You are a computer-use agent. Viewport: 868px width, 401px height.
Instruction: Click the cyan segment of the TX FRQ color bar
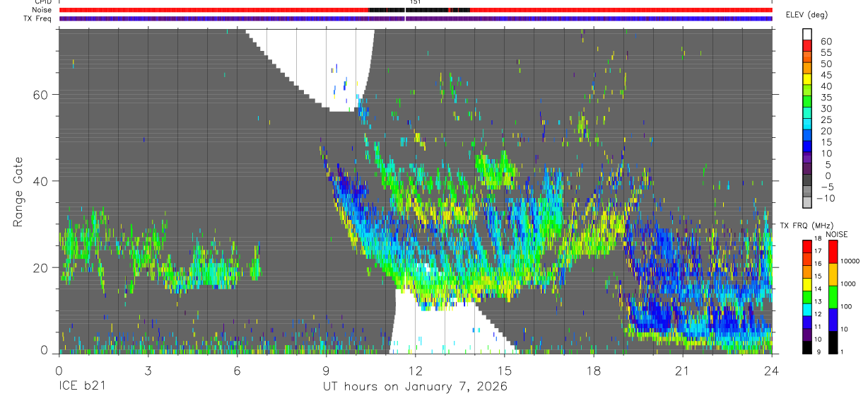click(807, 310)
